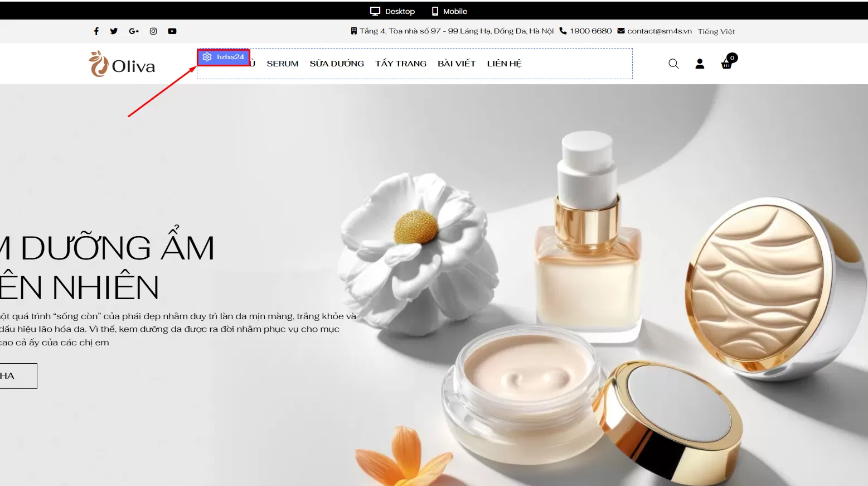Select the SERUM menu item
The image size is (868, 486).
pyautogui.click(x=282, y=64)
